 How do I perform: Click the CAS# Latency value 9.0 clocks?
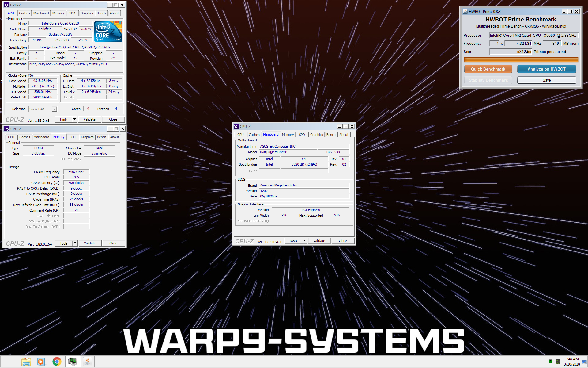(x=76, y=183)
